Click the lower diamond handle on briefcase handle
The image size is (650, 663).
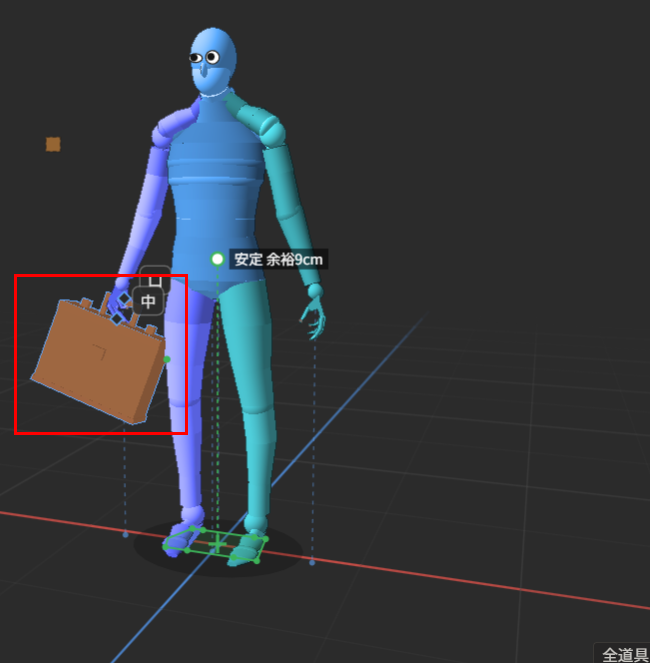tap(117, 318)
